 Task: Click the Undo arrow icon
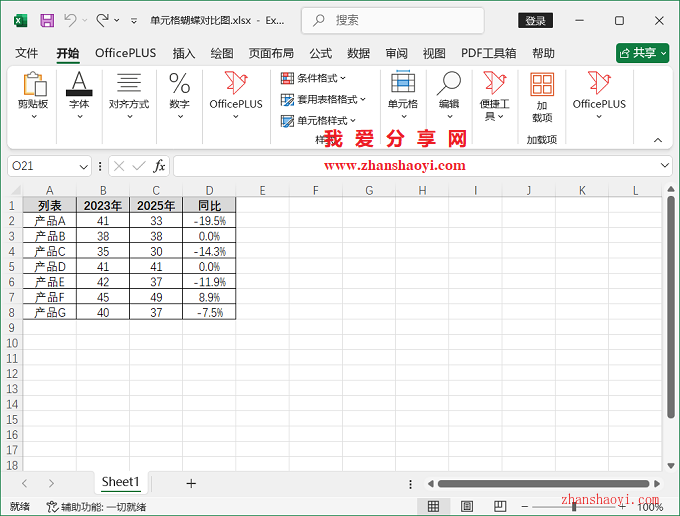point(70,20)
